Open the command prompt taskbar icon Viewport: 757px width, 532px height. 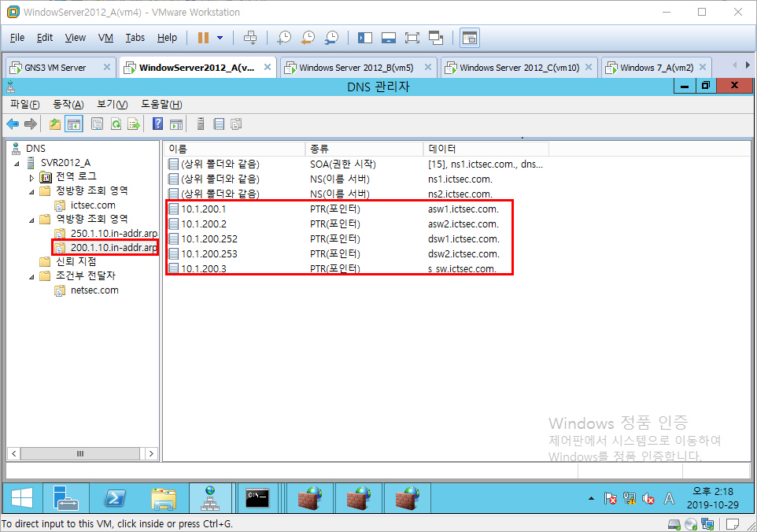(257, 498)
